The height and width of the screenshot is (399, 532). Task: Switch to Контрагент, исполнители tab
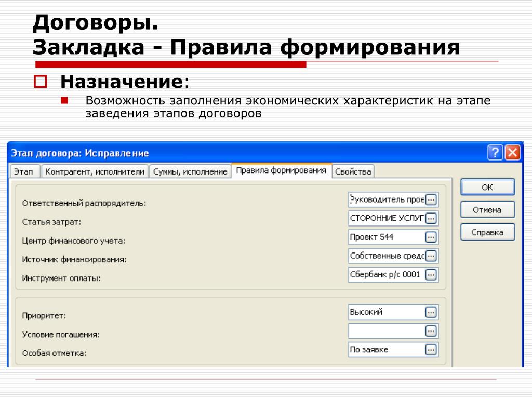click(x=95, y=171)
